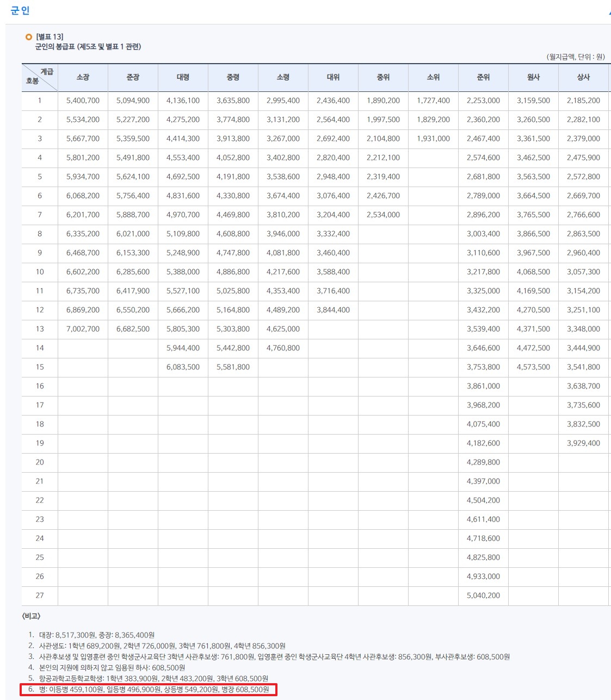The image size is (611, 700).
Task: Click the 6,083,500 cell in 대령 column
Action: [183, 367]
